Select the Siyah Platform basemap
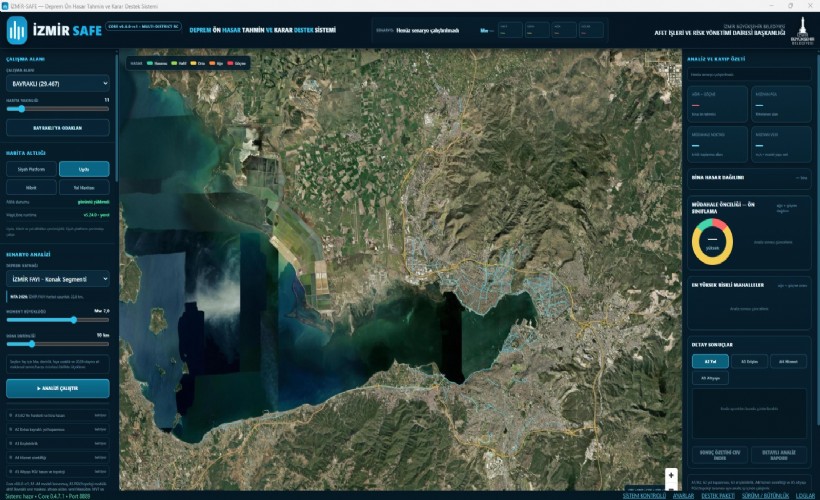This screenshot has height=500, width=820. [x=31, y=169]
